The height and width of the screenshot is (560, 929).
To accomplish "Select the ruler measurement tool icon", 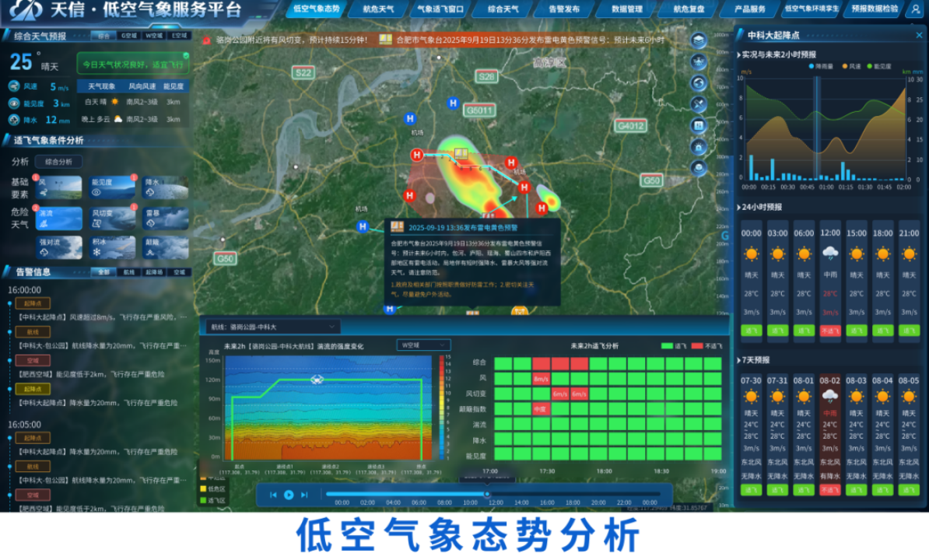I will (699, 103).
